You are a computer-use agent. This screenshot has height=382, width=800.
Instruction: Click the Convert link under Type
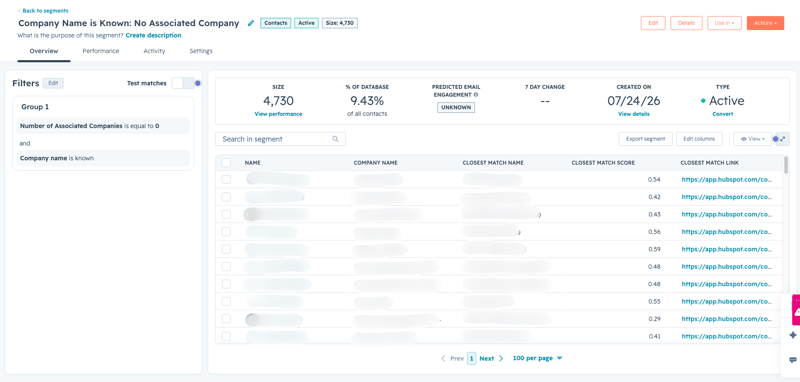(x=722, y=114)
